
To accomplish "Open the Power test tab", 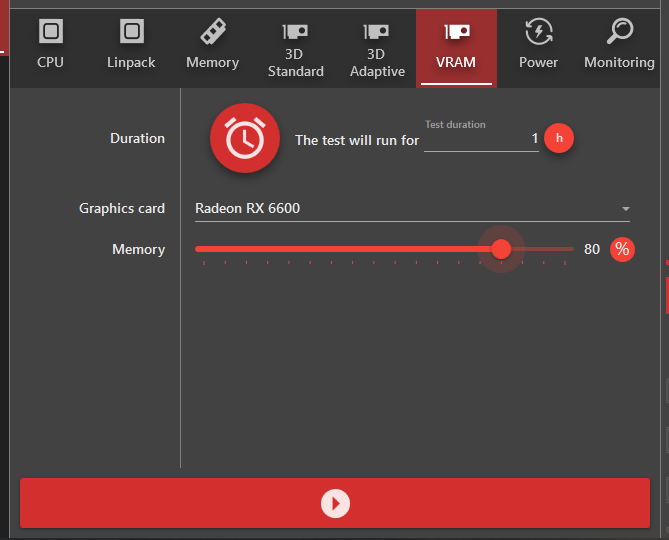I will pyautogui.click(x=538, y=48).
